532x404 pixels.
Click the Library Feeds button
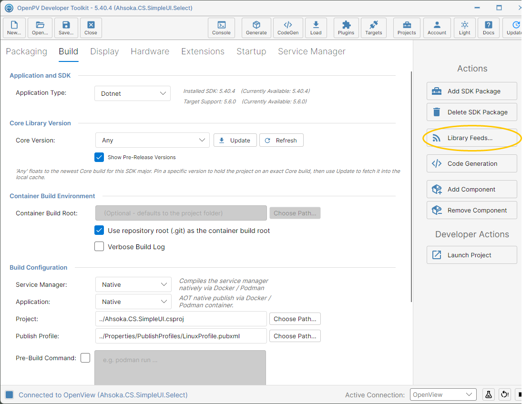click(471, 138)
